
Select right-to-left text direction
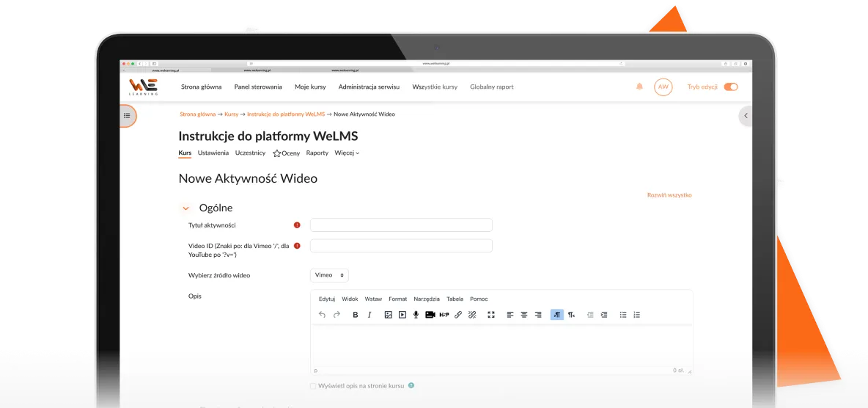571,315
